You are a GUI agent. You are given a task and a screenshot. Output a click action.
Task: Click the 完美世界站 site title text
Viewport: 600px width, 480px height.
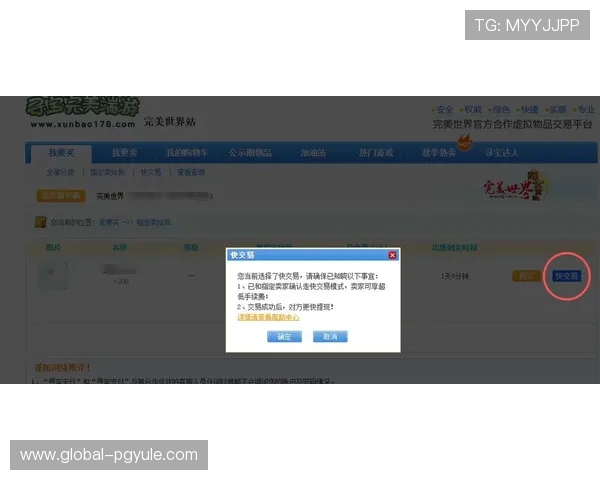[170, 122]
